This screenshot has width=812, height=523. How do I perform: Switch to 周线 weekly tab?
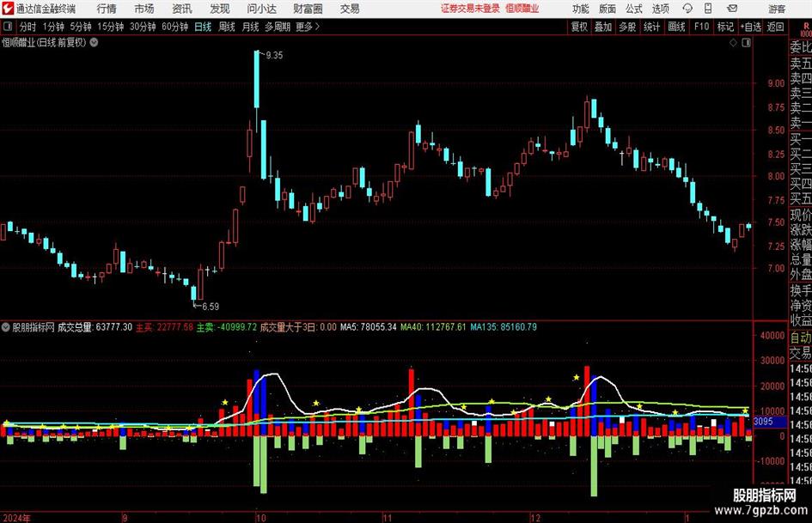tap(226, 27)
